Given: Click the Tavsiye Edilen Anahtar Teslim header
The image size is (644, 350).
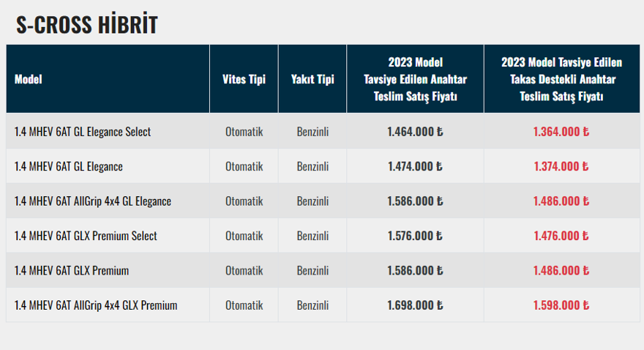Looking at the screenshot, I should coord(415,79).
